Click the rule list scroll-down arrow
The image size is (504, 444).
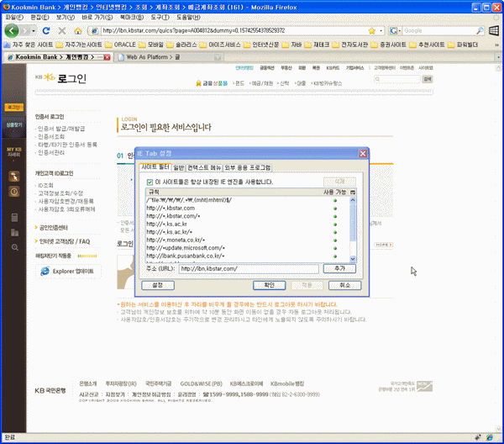353,259
